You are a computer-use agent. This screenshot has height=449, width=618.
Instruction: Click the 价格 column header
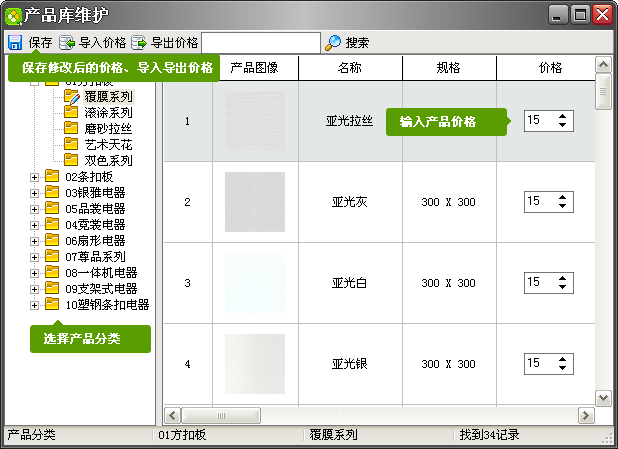550,68
